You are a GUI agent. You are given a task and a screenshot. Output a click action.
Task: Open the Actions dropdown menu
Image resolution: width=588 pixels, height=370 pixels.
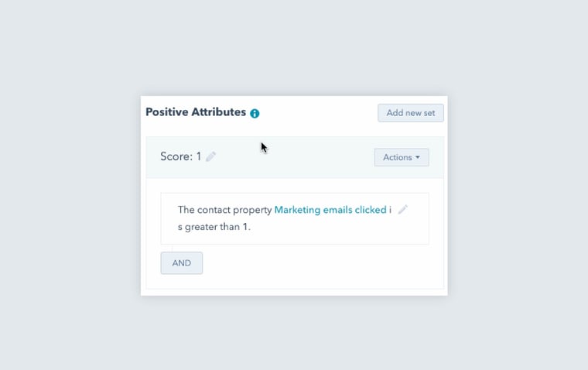click(401, 157)
